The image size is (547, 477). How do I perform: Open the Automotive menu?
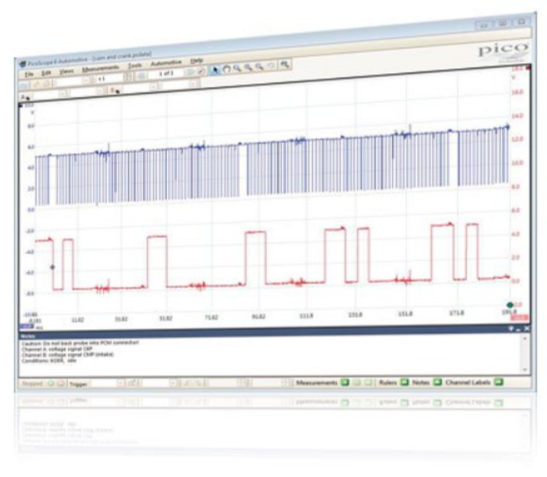click(x=166, y=63)
